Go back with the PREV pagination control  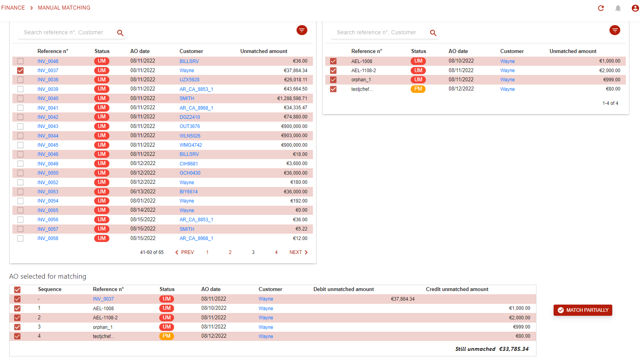(x=185, y=252)
